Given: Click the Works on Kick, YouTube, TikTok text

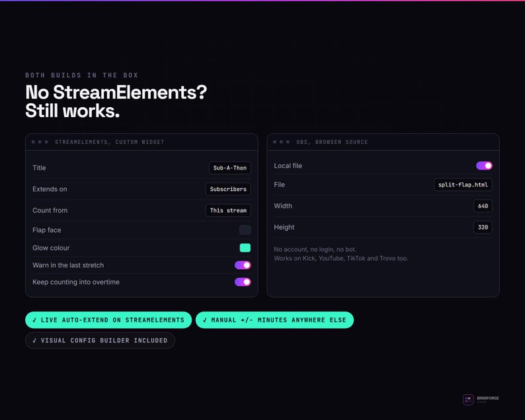Looking at the screenshot, I should click(x=341, y=258).
